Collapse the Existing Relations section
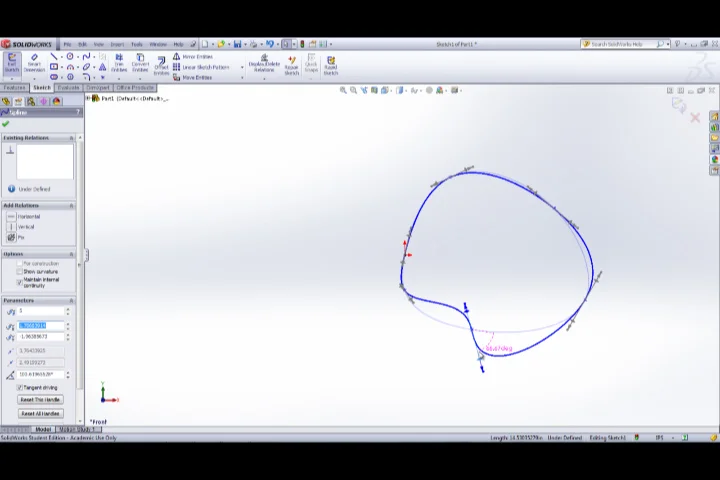Viewport: 720px width, 480px height. pyautogui.click(x=71, y=138)
